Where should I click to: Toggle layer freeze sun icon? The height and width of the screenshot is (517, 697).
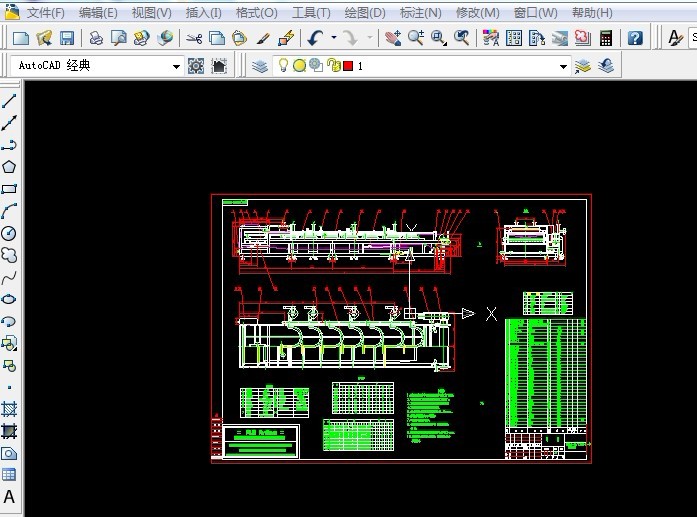tap(300, 66)
